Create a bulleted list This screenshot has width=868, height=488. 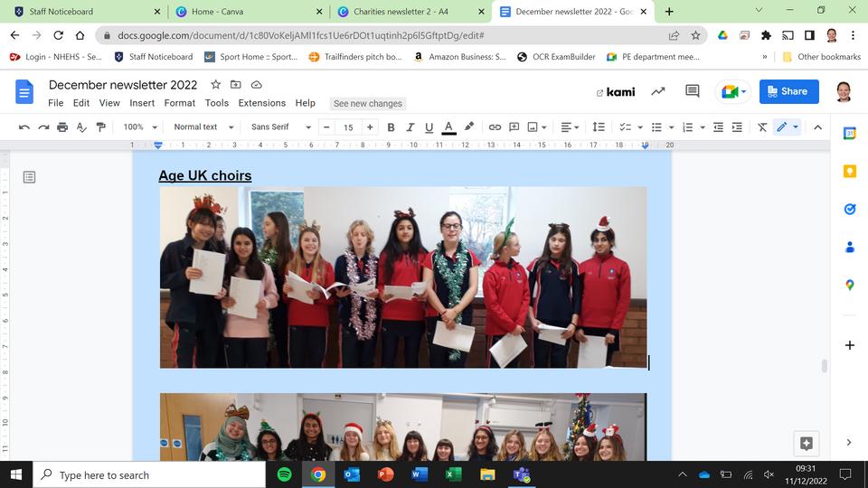[656, 127]
